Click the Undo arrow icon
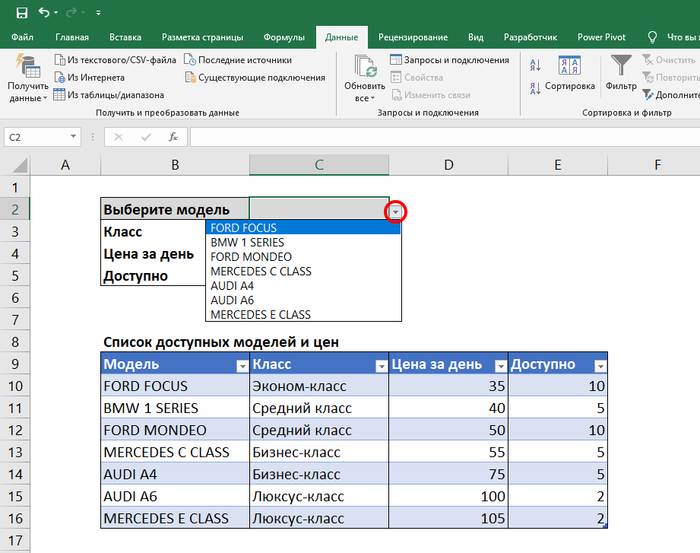 pyautogui.click(x=45, y=12)
